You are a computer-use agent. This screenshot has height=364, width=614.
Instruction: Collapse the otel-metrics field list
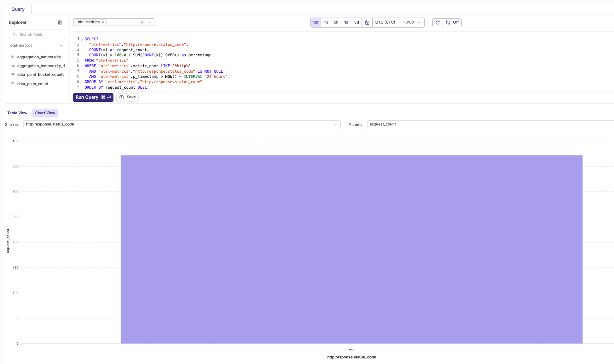(x=61, y=46)
